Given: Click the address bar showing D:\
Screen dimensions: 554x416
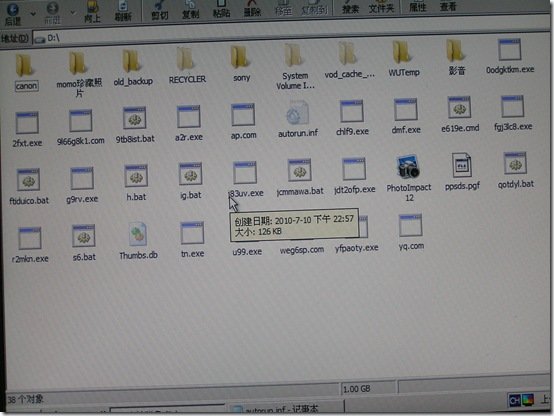Looking at the screenshot, I should click(290, 37).
